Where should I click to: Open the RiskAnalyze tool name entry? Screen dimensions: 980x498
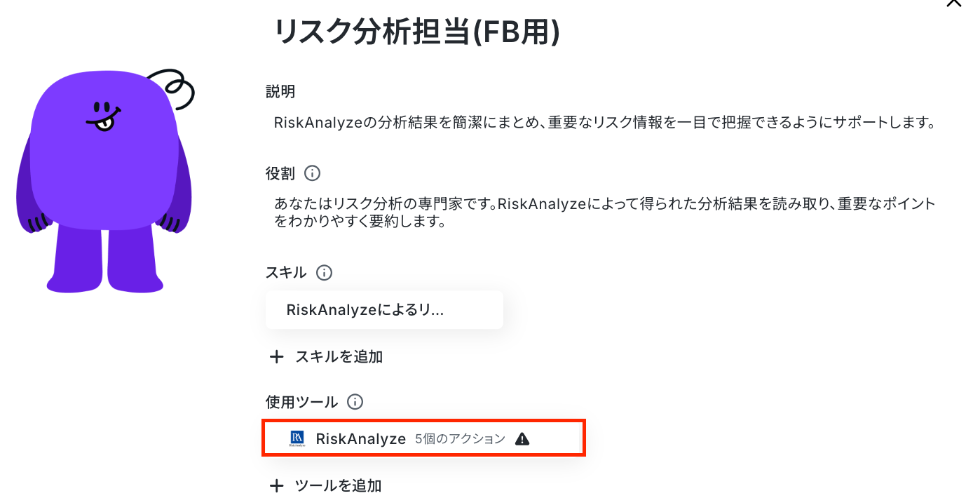click(361, 439)
